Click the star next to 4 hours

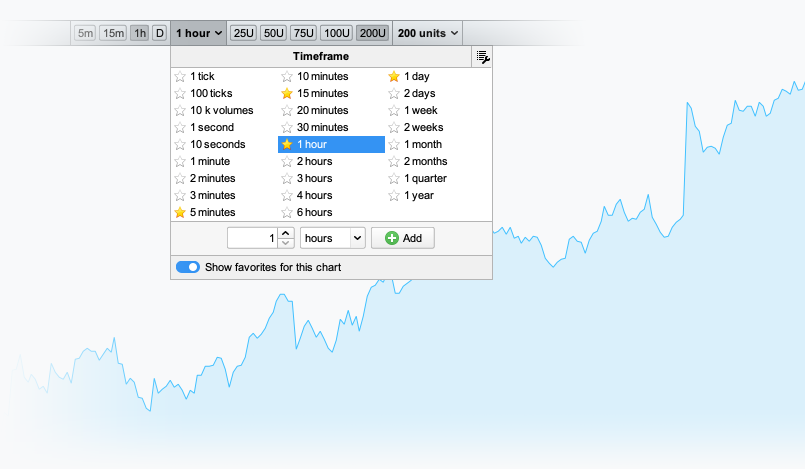[x=287, y=195]
